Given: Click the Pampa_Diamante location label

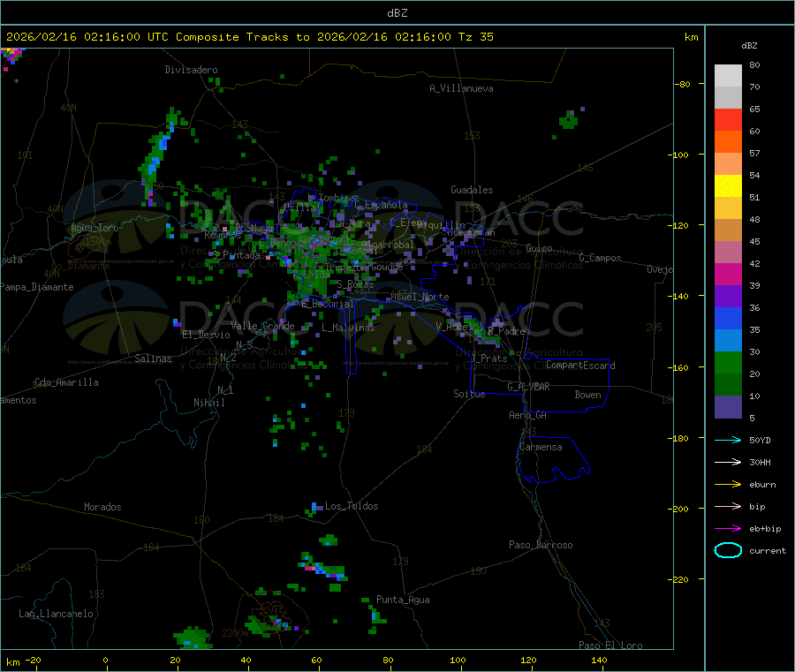Looking at the screenshot, I should 37,287.
